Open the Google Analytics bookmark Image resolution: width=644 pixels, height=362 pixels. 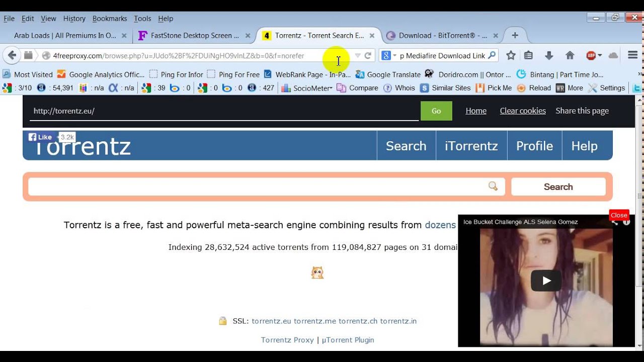pos(101,74)
